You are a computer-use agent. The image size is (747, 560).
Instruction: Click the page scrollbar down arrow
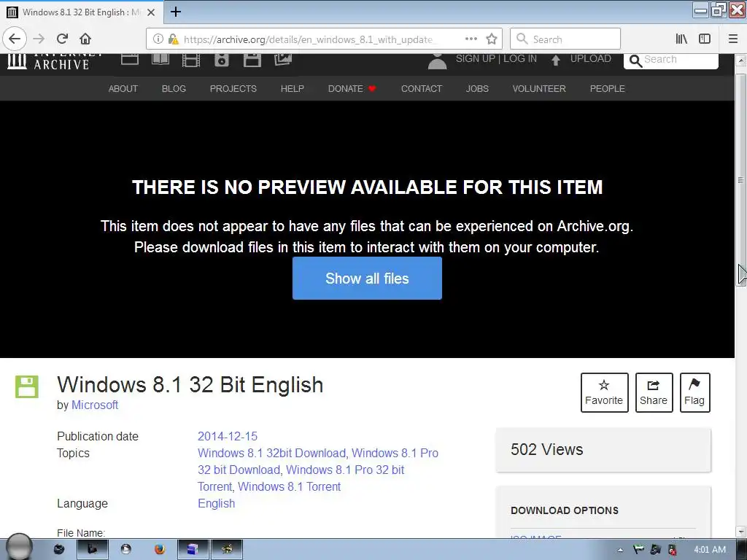click(741, 532)
